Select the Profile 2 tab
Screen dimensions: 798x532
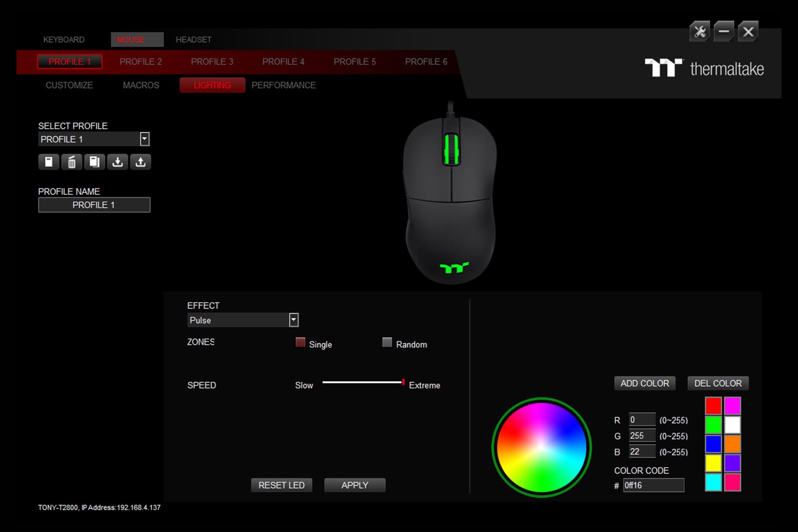coord(141,61)
